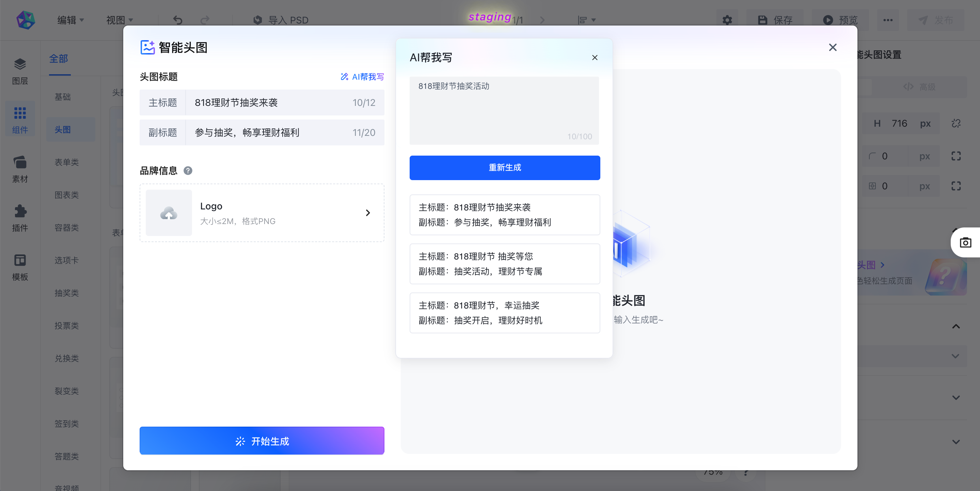The width and height of the screenshot is (980, 491).
Task: Choose suggestion 818理财节，幸运抽奖
Action: point(505,313)
